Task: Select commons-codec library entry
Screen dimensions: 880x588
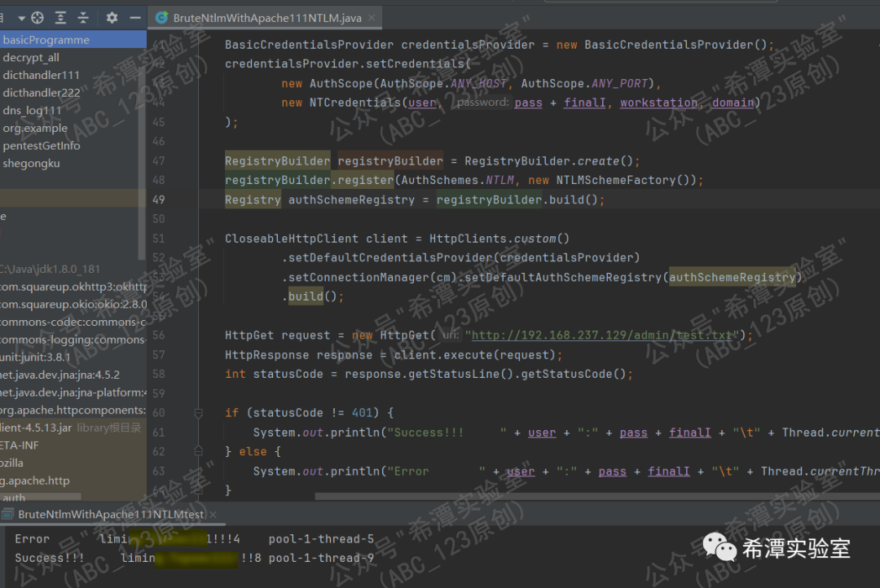Action: tap(73, 322)
